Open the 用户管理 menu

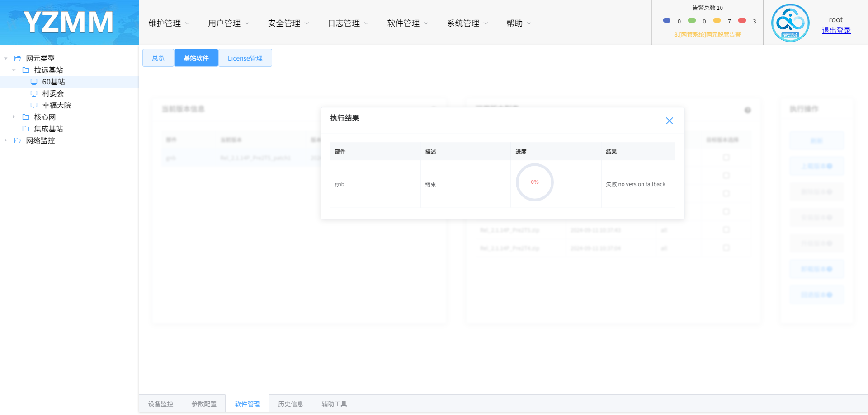tap(229, 23)
